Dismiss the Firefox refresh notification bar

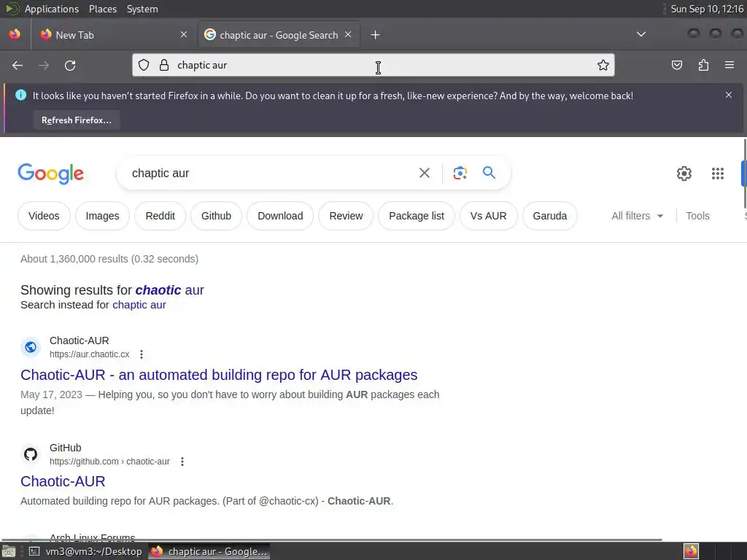coord(729,95)
